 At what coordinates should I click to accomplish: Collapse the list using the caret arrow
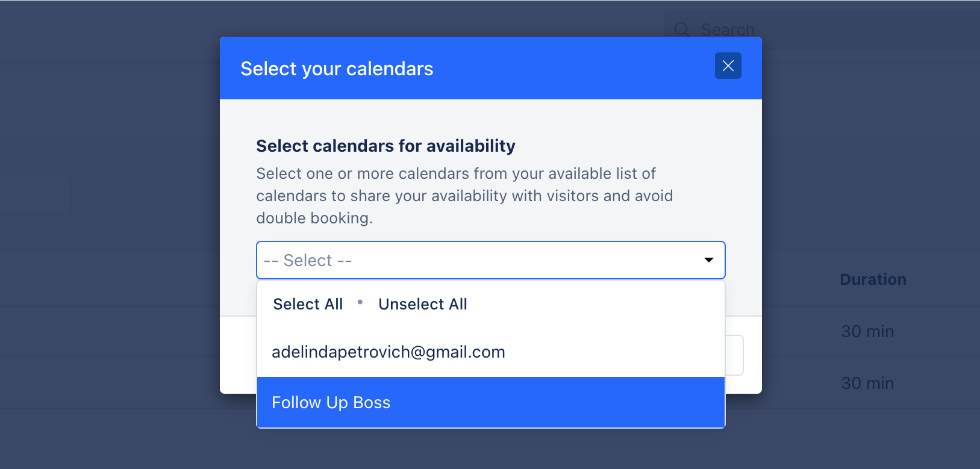[709, 260]
